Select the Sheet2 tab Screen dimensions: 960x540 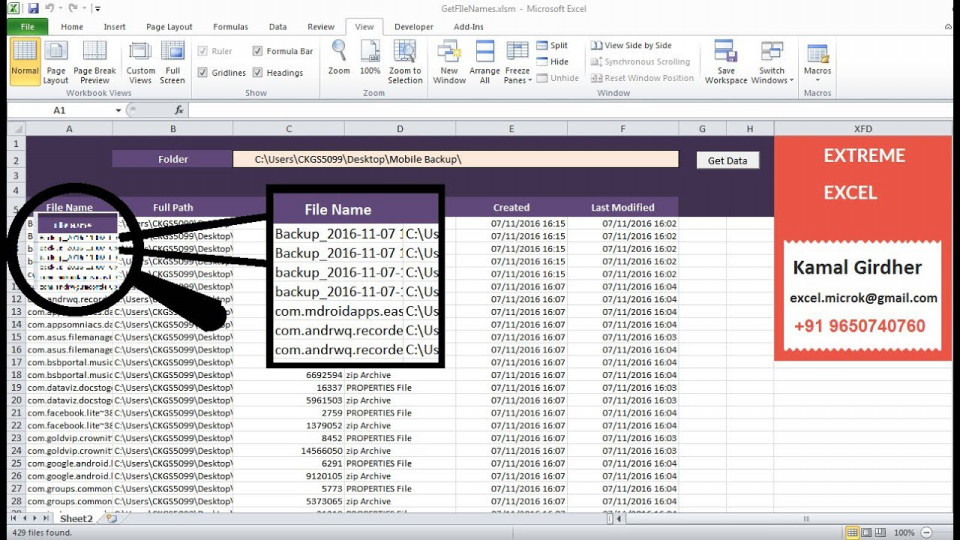pos(76,518)
